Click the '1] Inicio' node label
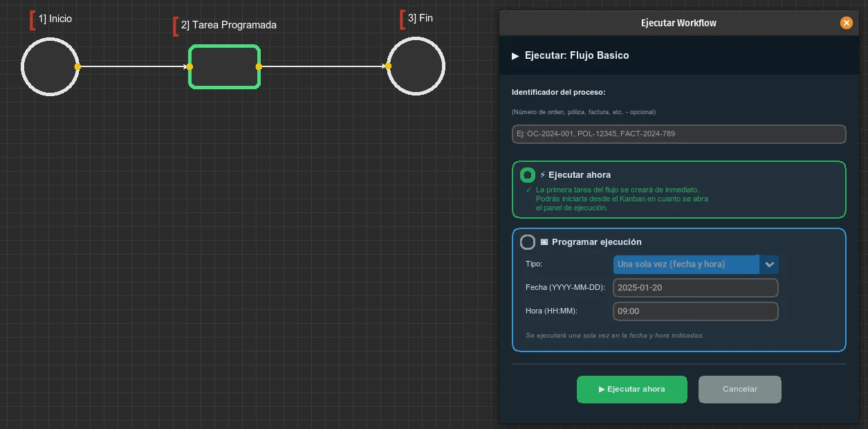The height and width of the screenshot is (429, 868). click(55, 19)
